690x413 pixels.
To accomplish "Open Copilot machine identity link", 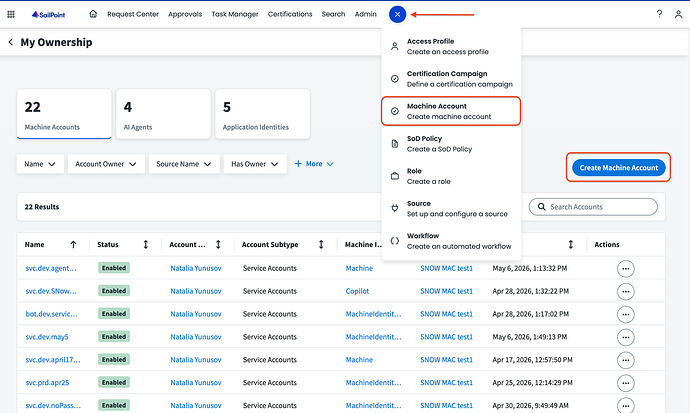I will tap(357, 291).
